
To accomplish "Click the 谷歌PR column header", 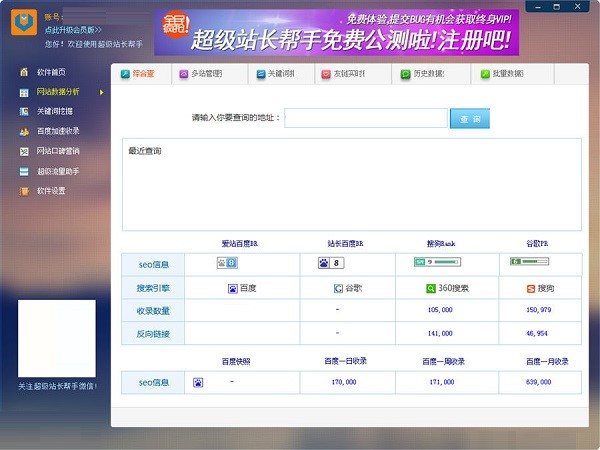I will click(537, 243).
